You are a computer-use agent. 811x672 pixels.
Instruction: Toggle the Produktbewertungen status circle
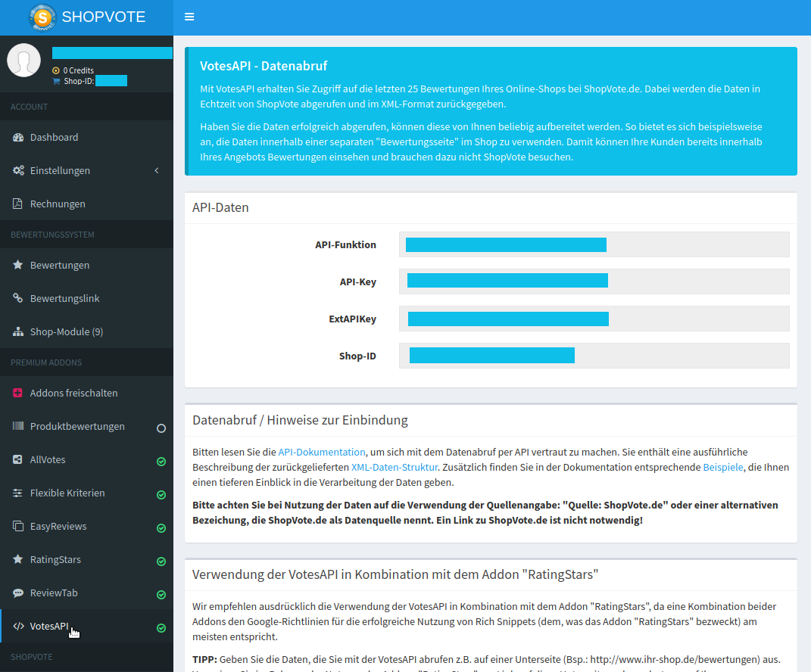(161, 428)
